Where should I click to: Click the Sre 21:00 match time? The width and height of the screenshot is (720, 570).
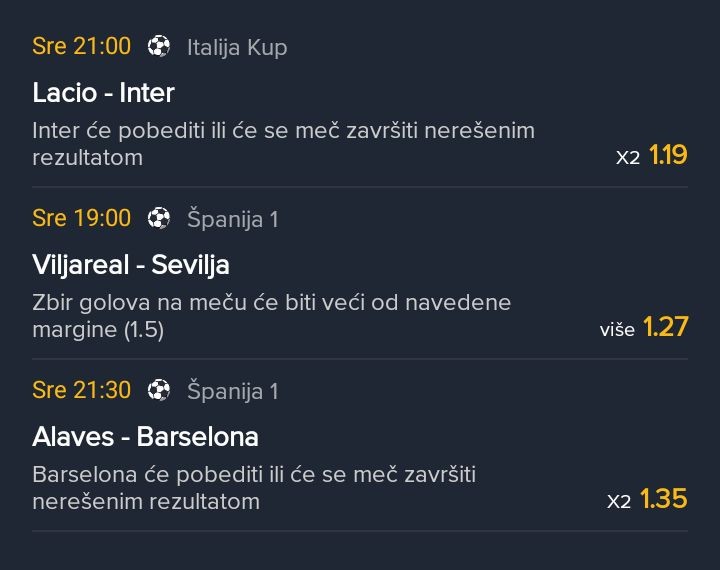tap(82, 46)
